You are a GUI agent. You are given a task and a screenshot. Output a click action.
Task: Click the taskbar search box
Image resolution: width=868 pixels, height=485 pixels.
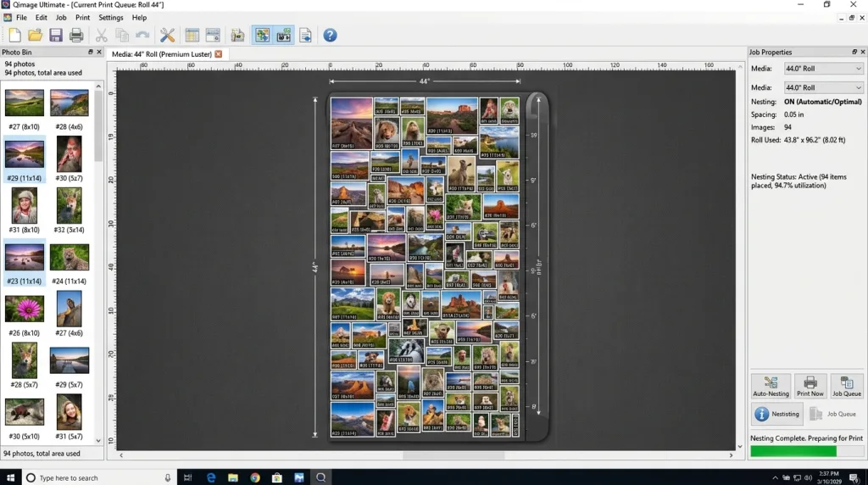pos(100,477)
